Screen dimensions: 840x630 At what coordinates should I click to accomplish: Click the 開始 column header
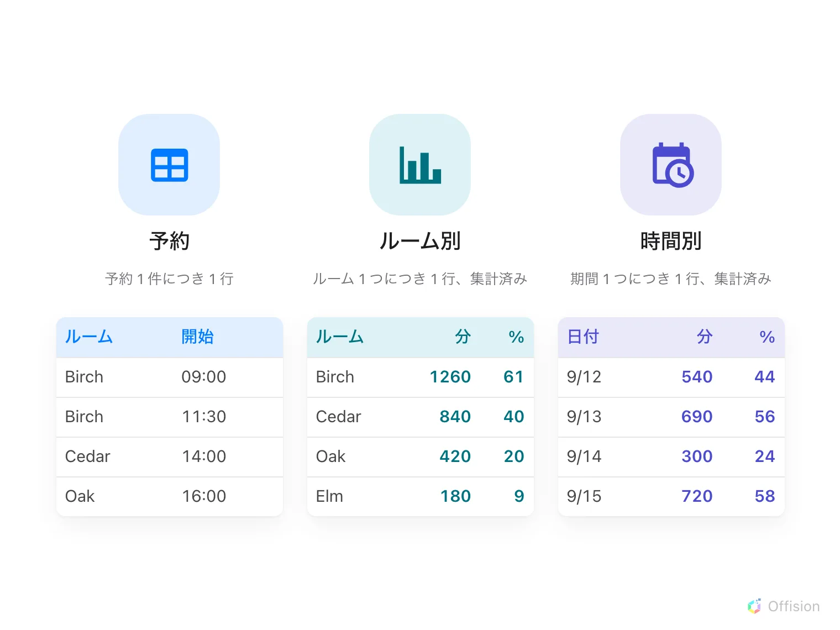(197, 337)
